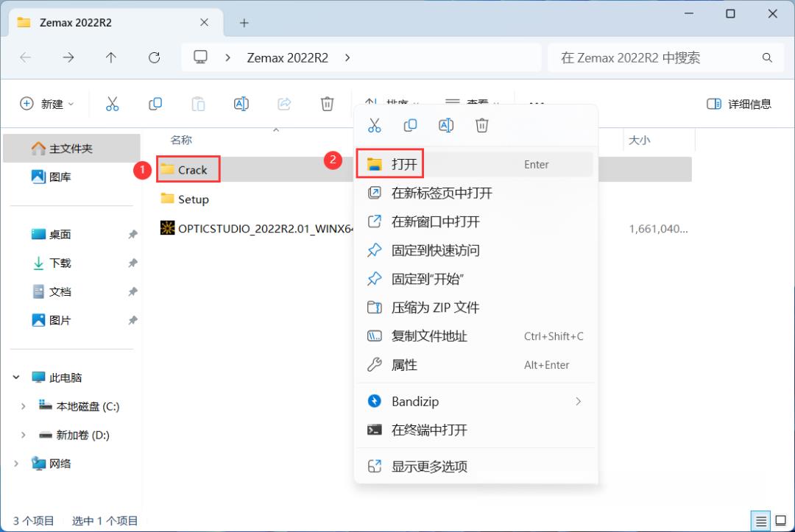The image size is (795, 532).
Task: Click the Delete trash icon in the toolbar
Action: click(x=327, y=104)
